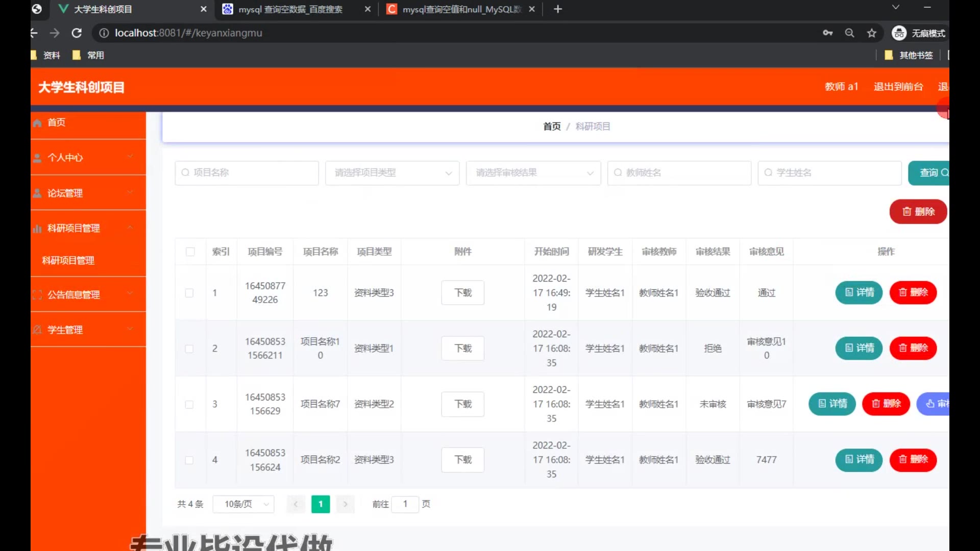Image resolution: width=980 pixels, height=551 pixels.
Task: Click the bookmark star icon in the address bar
Action: coord(871,33)
